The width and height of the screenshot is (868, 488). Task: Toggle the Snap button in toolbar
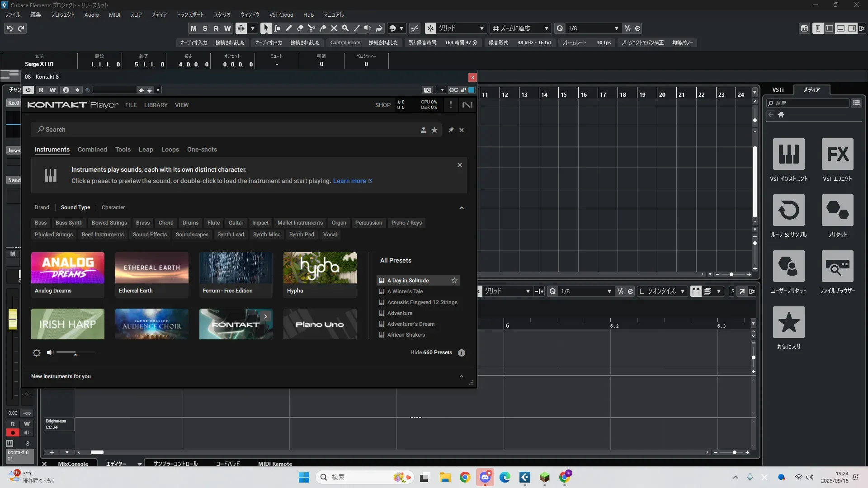(x=430, y=28)
